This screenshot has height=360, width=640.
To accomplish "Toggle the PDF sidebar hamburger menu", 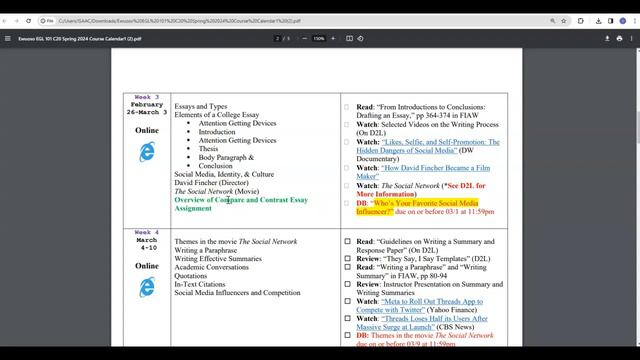I will [8, 39].
